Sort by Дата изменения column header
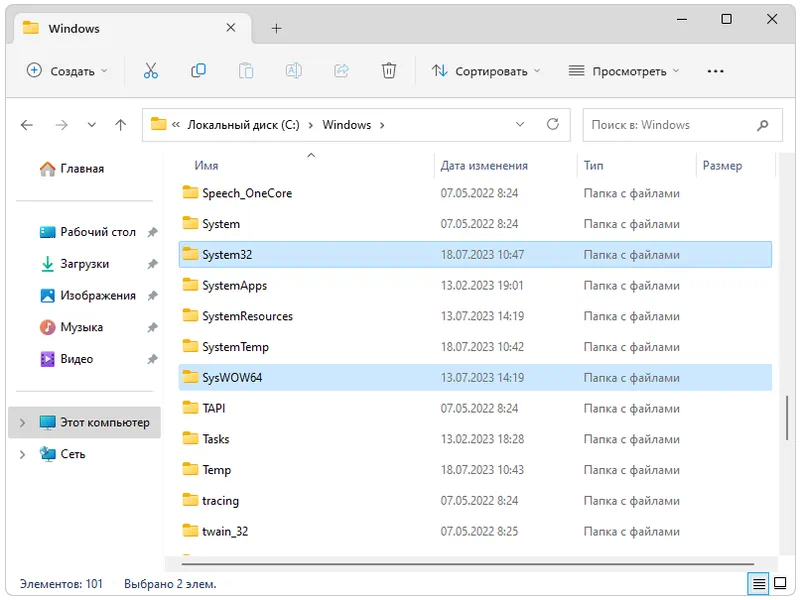The width and height of the screenshot is (800, 600). tap(484, 165)
